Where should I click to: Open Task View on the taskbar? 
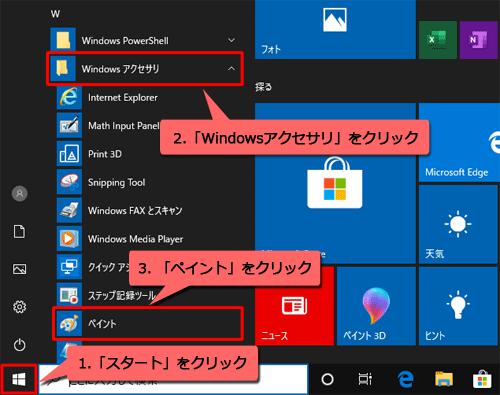point(365,379)
